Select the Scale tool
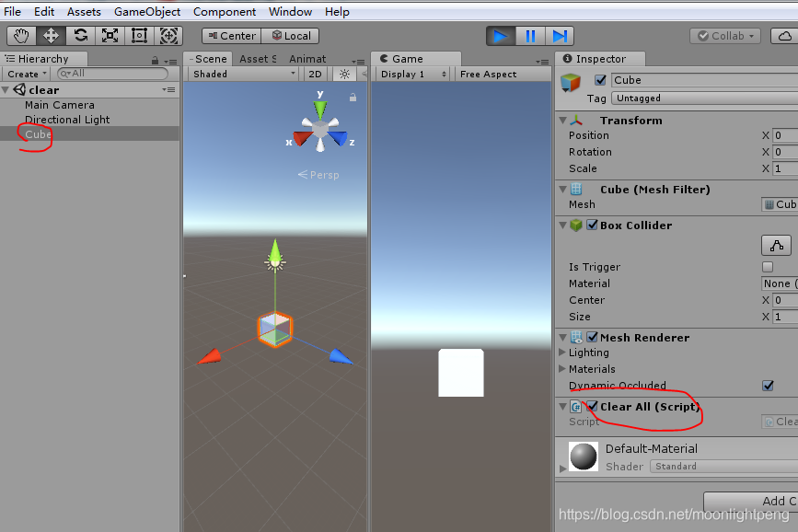This screenshot has height=532, width=798. point(110,36)
